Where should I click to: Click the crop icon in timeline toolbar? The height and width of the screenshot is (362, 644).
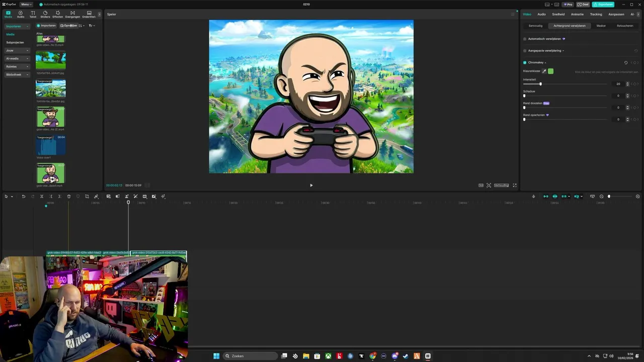click(87, 197)
